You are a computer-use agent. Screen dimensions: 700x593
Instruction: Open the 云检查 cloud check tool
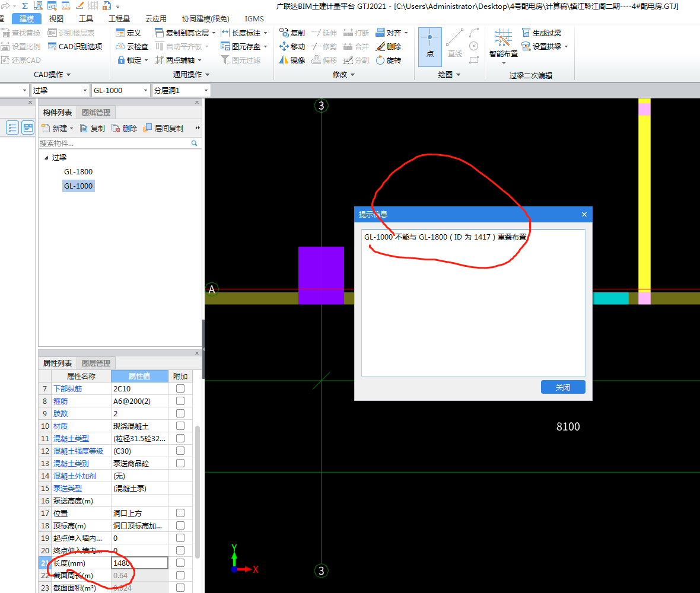(x=132, y=46)
